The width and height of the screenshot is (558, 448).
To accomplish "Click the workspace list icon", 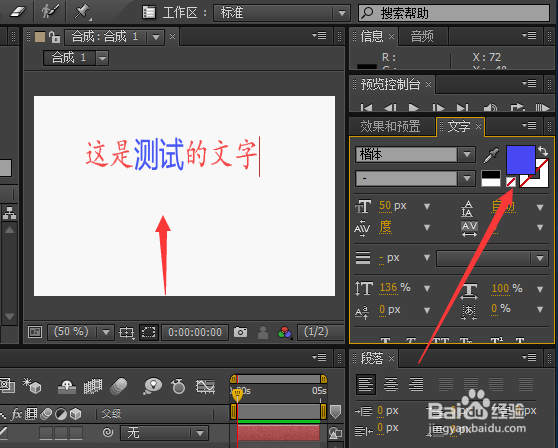I will click(x=148, y=13).
